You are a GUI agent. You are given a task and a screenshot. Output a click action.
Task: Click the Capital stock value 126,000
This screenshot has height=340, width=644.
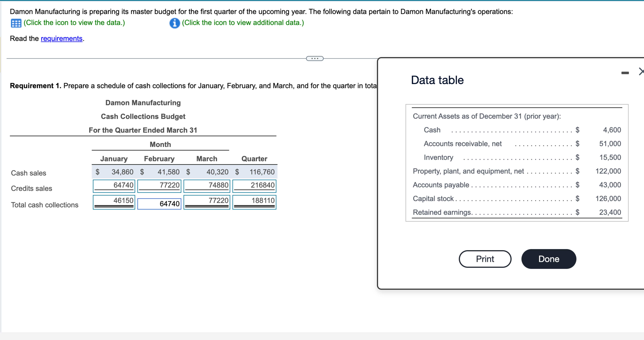coord(608,199)
